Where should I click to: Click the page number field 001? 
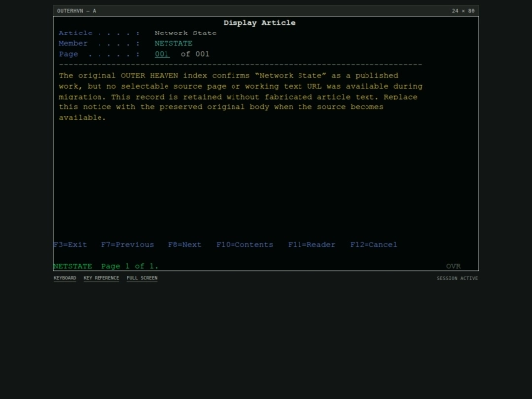(163, 54)
